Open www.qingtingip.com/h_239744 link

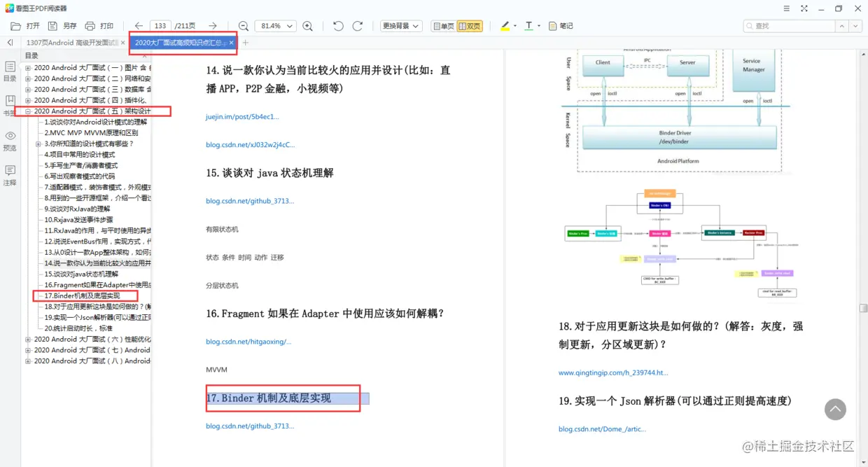coord(613,373)
